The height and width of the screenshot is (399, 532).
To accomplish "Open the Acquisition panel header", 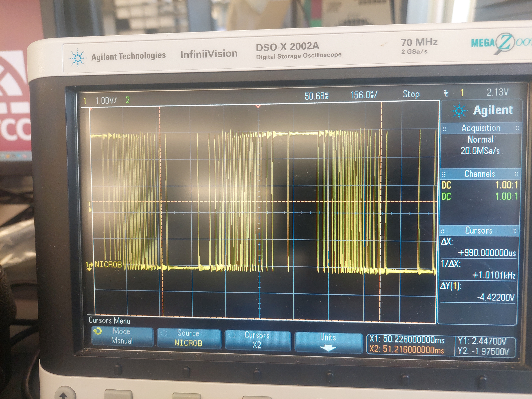I will coord(481,128).
